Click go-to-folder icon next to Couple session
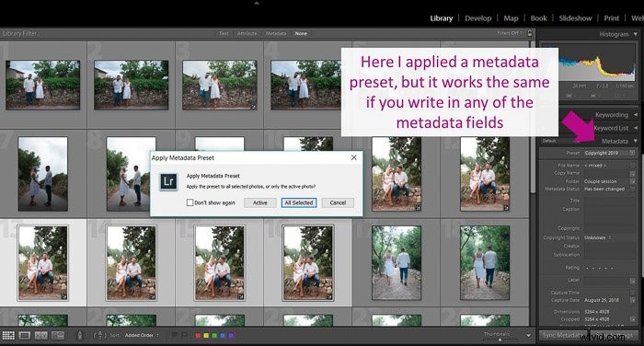This screenshot has height=346, width=644. click(633, 181)
